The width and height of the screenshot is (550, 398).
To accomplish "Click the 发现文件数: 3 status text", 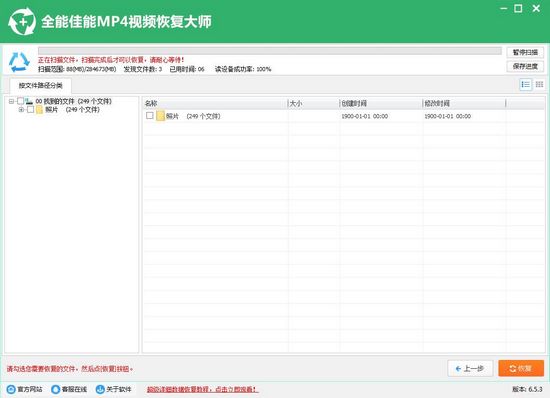I will (x=143, y=69).
